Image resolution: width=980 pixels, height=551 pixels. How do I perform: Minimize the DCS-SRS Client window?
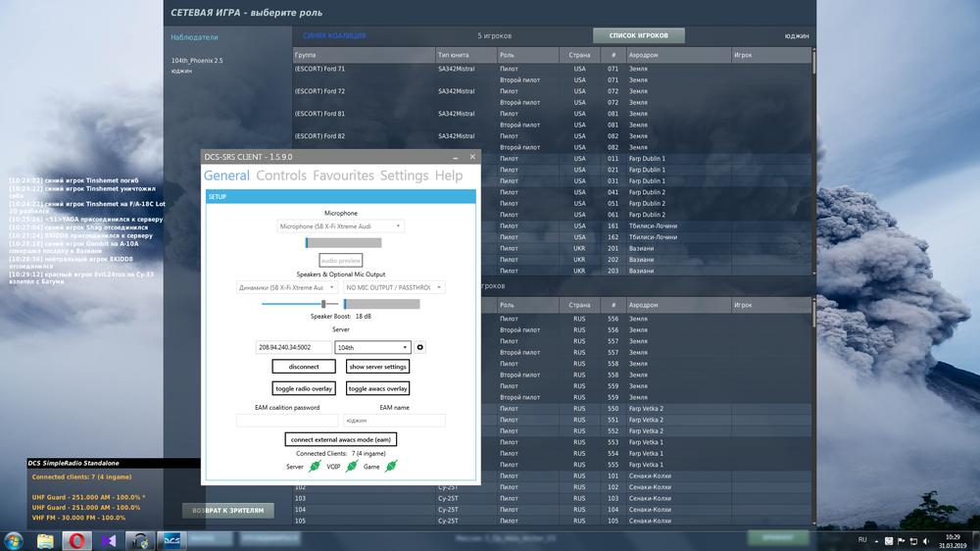[x=455, y=157]
